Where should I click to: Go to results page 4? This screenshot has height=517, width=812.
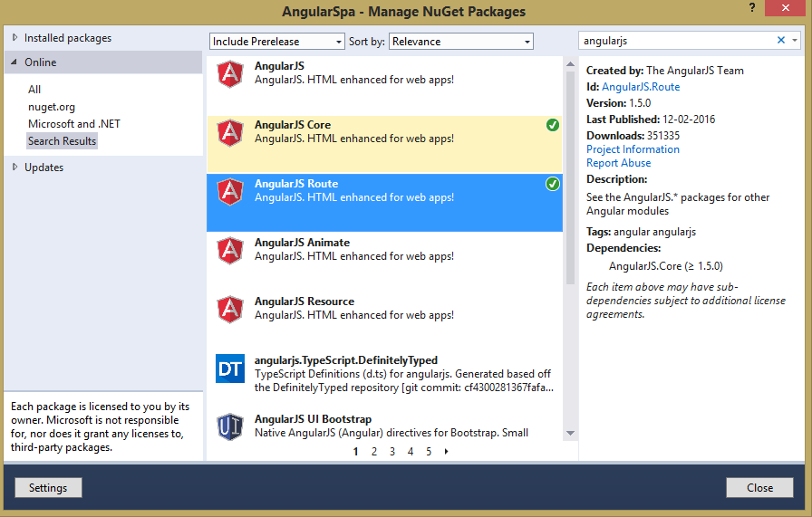pos(411,451)
